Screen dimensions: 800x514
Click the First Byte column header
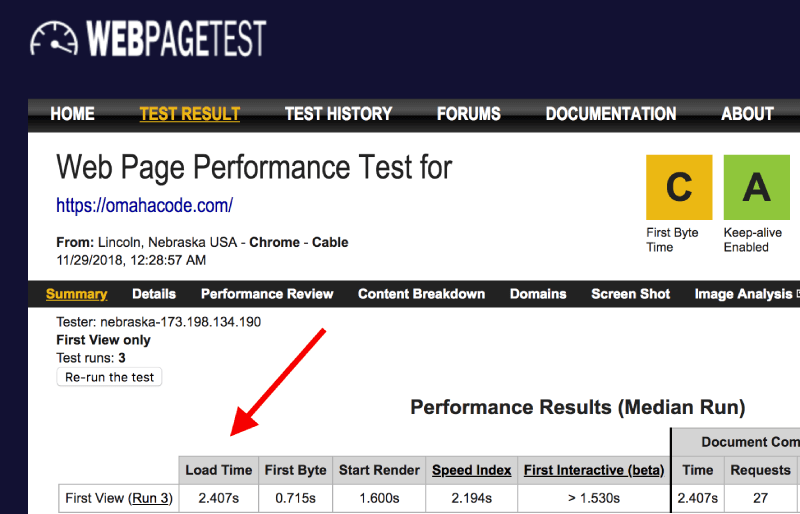(295, 470)
